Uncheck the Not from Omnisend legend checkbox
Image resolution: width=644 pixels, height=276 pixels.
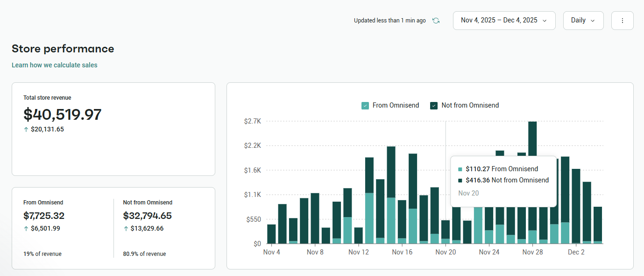[434, 106]
